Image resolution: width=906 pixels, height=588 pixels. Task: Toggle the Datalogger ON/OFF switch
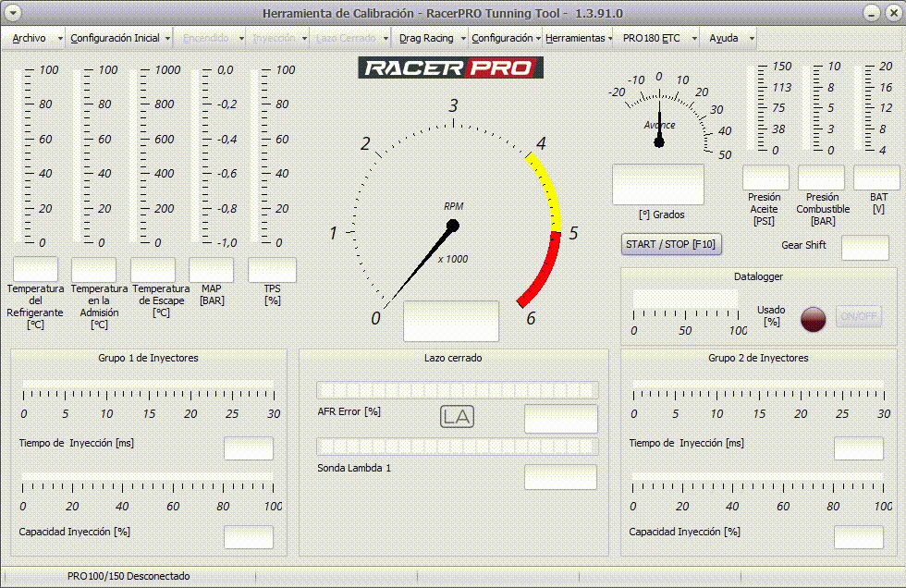pyautogui.click(x=859, y=317)
